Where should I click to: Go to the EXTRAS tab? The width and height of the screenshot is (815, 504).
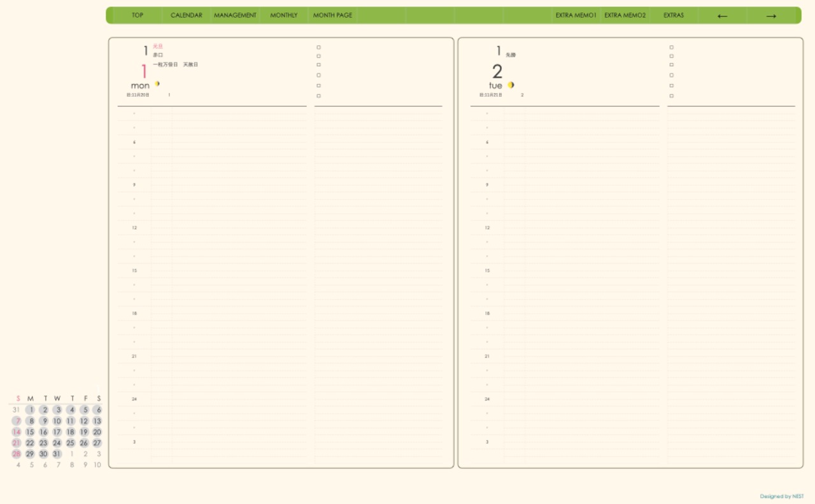[674, 15]
